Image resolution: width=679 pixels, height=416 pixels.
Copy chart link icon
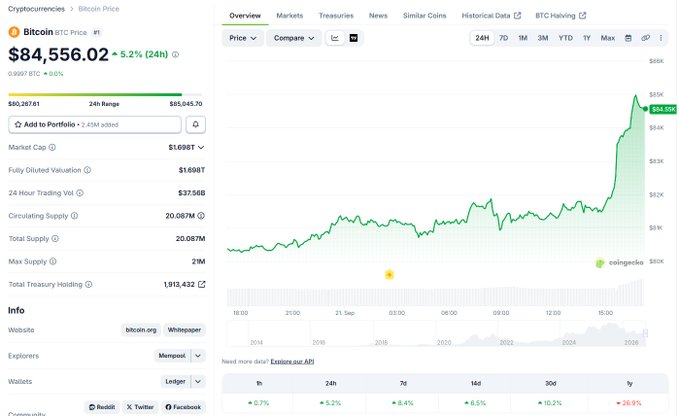pyautogui.click(x=645, y=38)
